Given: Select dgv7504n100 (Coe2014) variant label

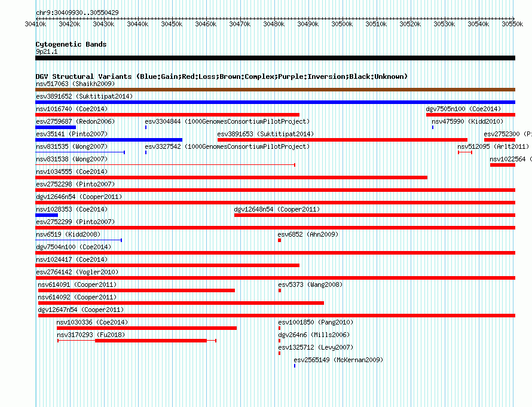Looking at the screenshot, I should point(74,247).
